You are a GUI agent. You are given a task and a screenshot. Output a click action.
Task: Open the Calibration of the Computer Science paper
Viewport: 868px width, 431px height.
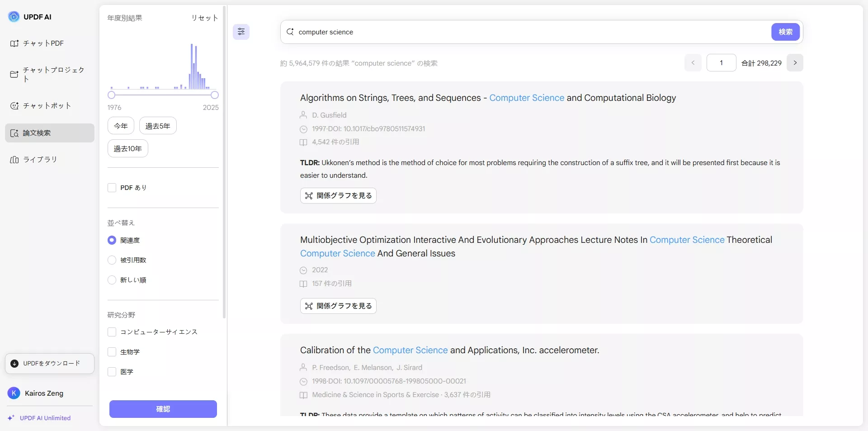[450, 350]
